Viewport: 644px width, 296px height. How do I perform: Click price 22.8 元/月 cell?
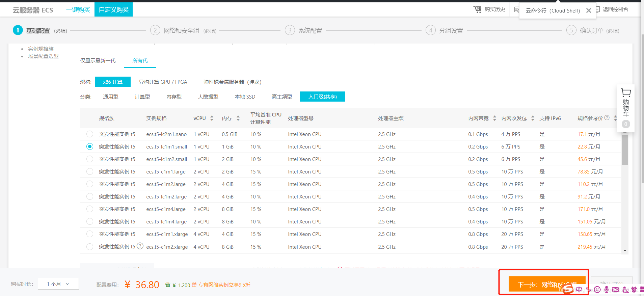tap(589, 146)
